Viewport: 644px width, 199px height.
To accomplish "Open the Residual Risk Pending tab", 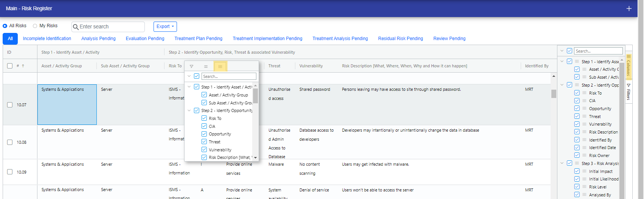I will (400, 39).
